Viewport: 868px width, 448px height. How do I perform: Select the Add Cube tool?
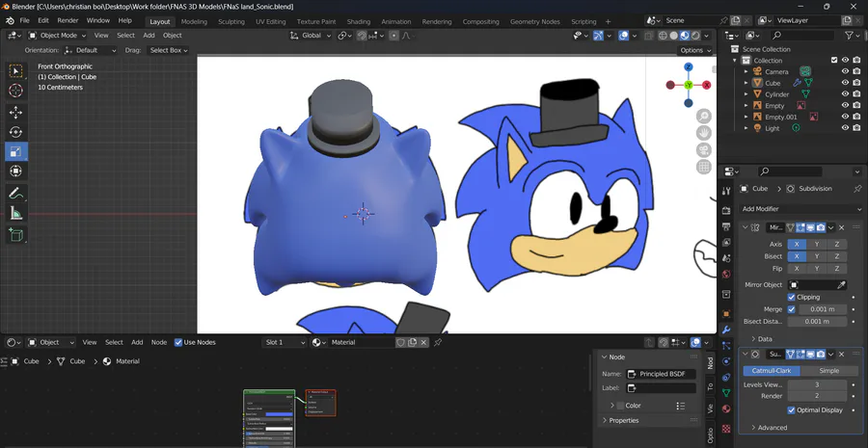pyautogui.click(x=16, y=235)
